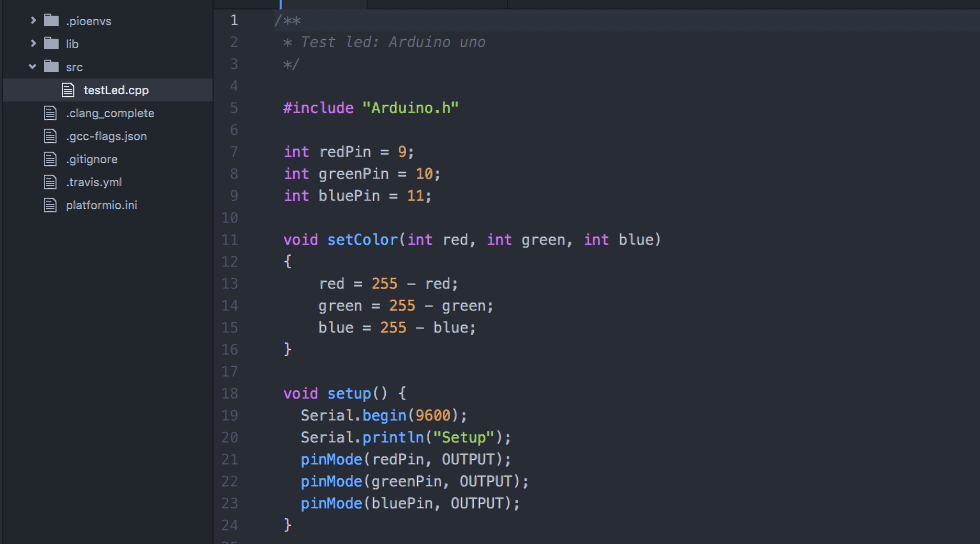Click the testLed.cpp file icon

click(x=68, y=90)
